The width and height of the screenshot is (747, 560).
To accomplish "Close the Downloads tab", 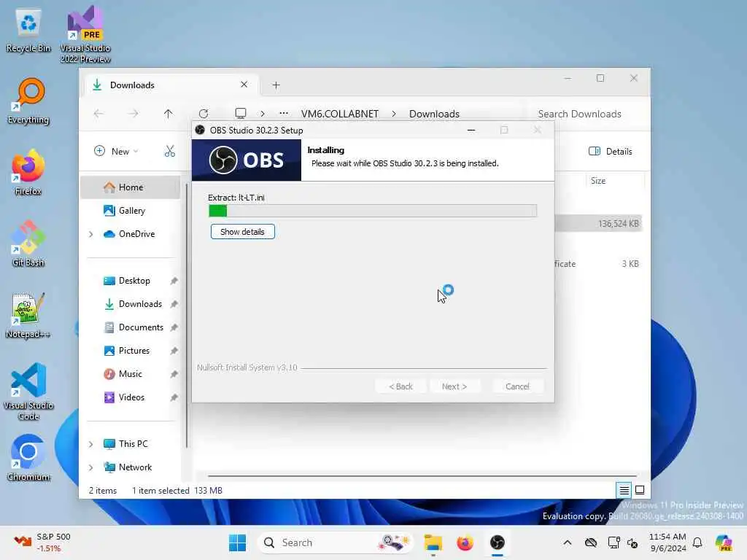I will (x=244, y=85).
